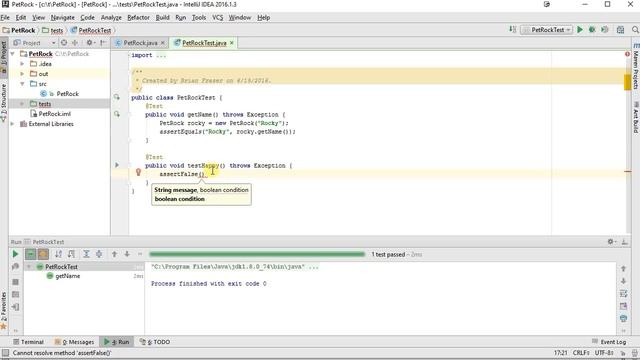This screenshot has height=360, width=640.
Task: Click gutter run arrow beside testHappy method
Action: (x=117, y=165)
